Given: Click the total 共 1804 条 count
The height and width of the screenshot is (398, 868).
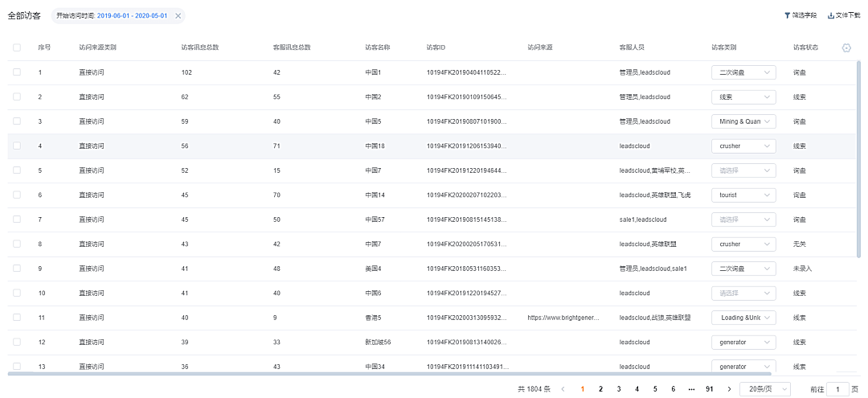Looking at the screenshot, I should 534,389.
